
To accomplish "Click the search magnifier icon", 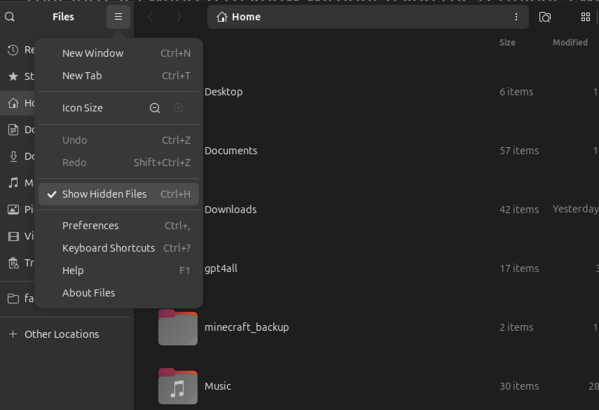I will tap(10, 17).
